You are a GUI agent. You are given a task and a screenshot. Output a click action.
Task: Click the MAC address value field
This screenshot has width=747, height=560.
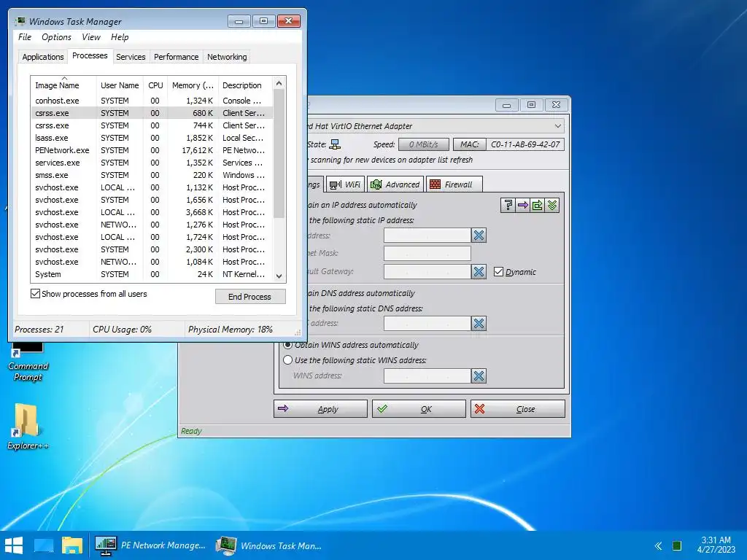pyautogui.click(x=525, y=144)
